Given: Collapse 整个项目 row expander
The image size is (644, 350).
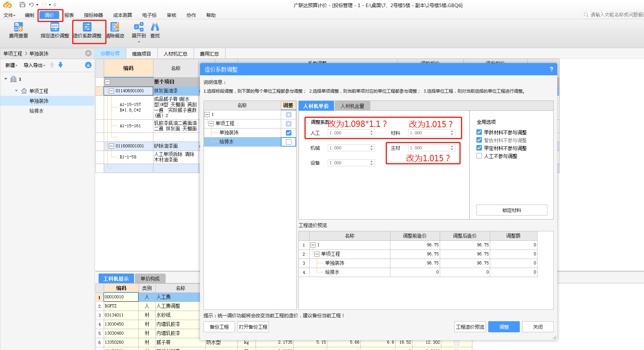Looking at the screenshot, I should coord(107,82).
